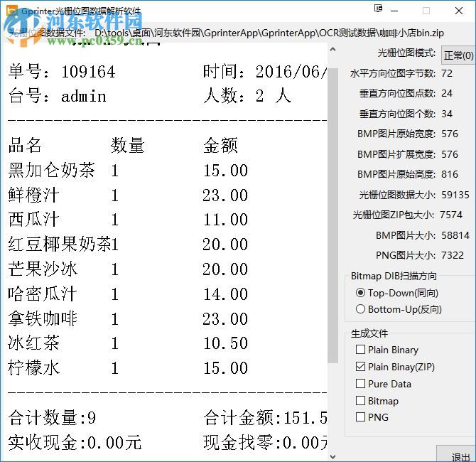
Task: Click value 24 of 垂直方向位图点数
Action: pyautogui.click(x=447, y=93)
